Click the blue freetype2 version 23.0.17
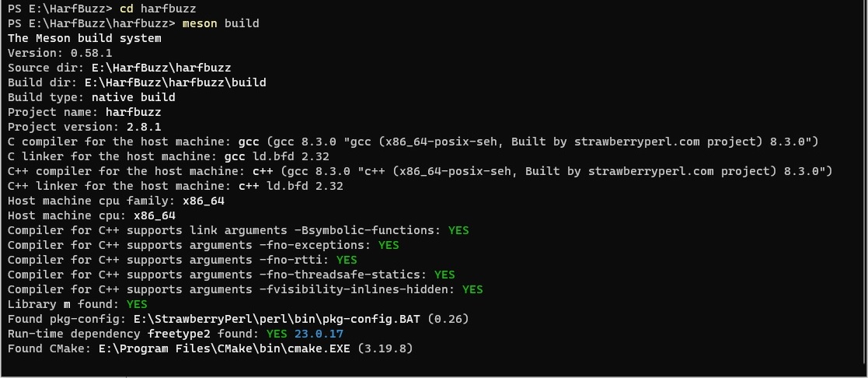This screenshot has height=378, width=868. (x=319, y=334)
